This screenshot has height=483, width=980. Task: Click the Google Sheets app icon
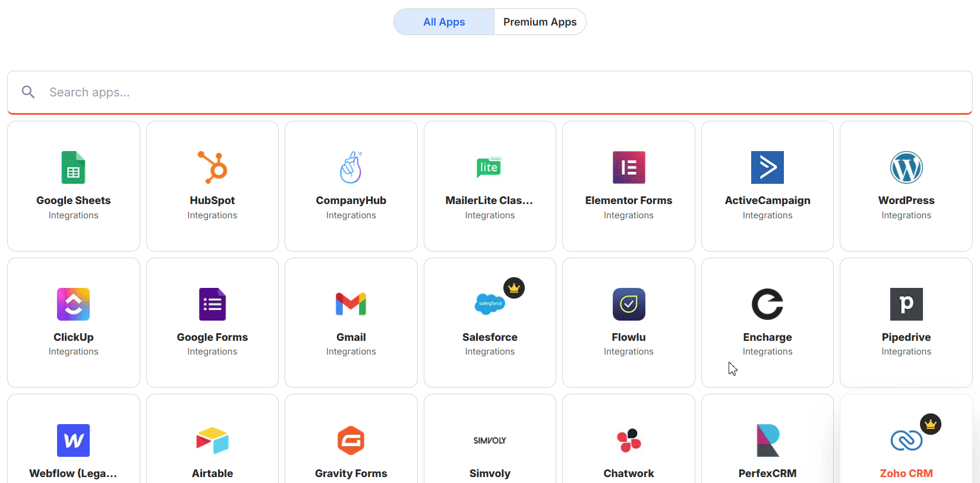coord(73,168)
